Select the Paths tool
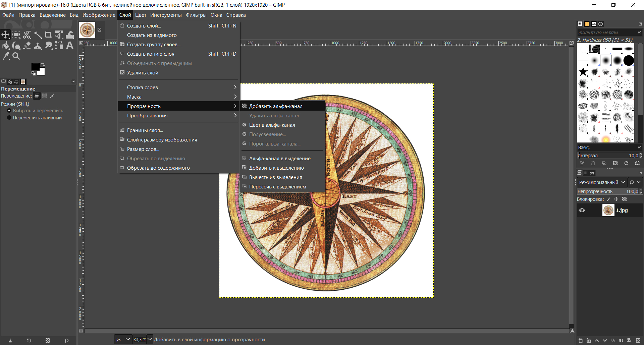The image size is (644, 345). coord(59,45)
